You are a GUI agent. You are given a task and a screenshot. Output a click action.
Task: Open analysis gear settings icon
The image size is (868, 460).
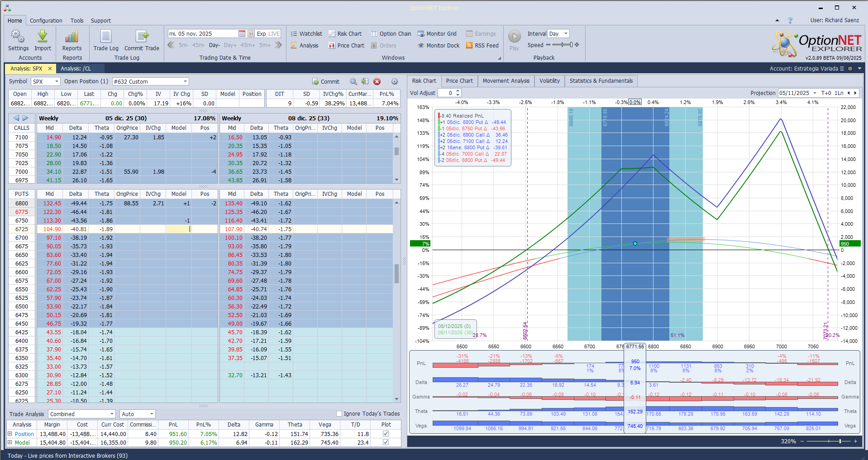coord(395,81)
